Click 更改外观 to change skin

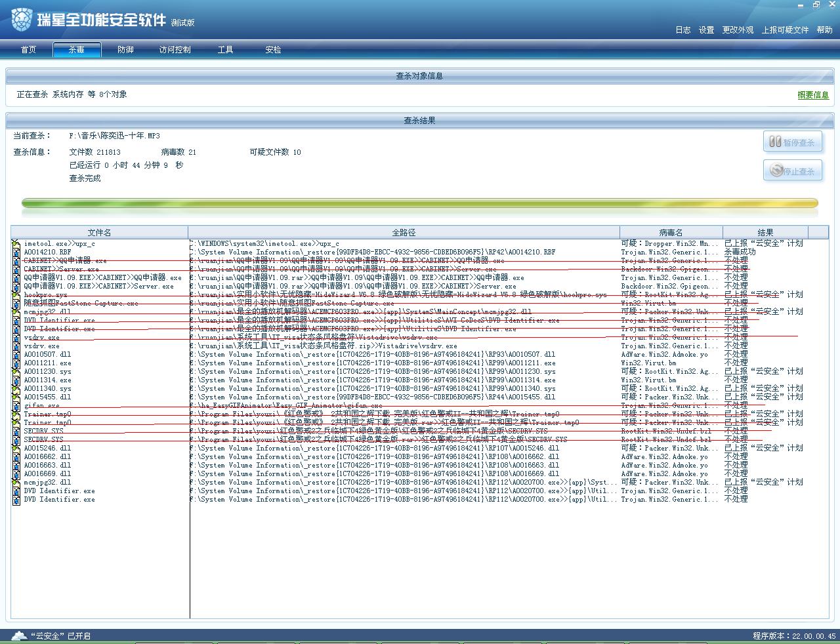pyautogui.click(x=738, y=30)
